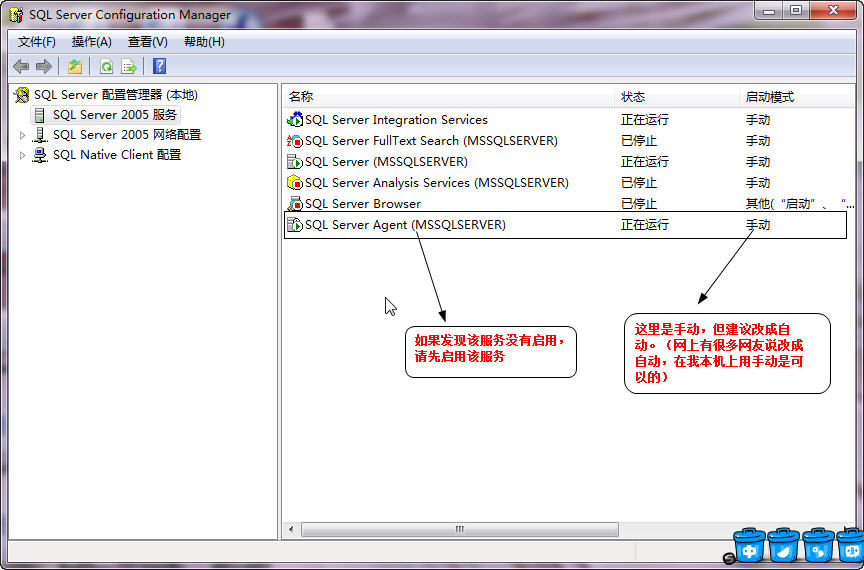Click the 中 input method tray icon
This screenshot has height=570, width=864.
pyautogui.click(x=749, y=546)
